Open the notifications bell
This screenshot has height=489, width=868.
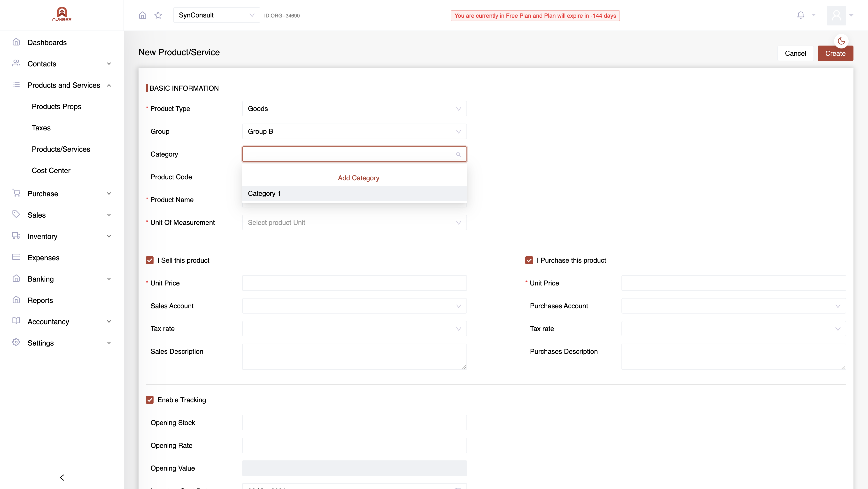pos(801,15)
